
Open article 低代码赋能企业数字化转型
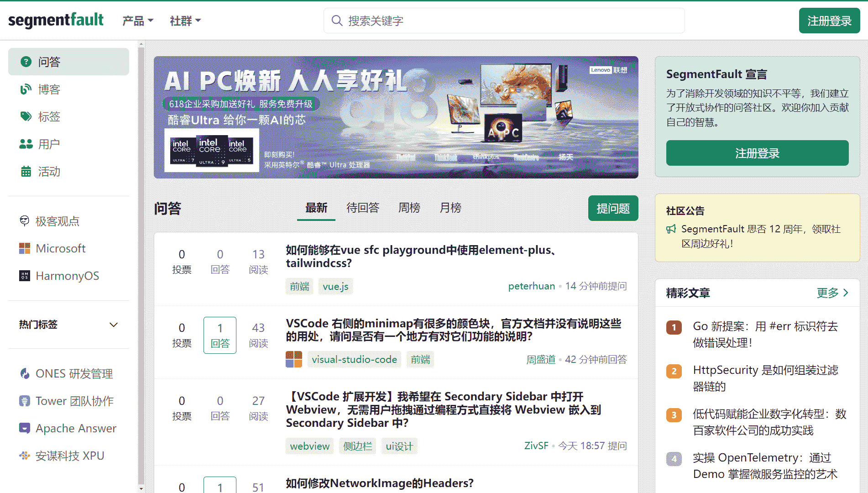(769, 422)
